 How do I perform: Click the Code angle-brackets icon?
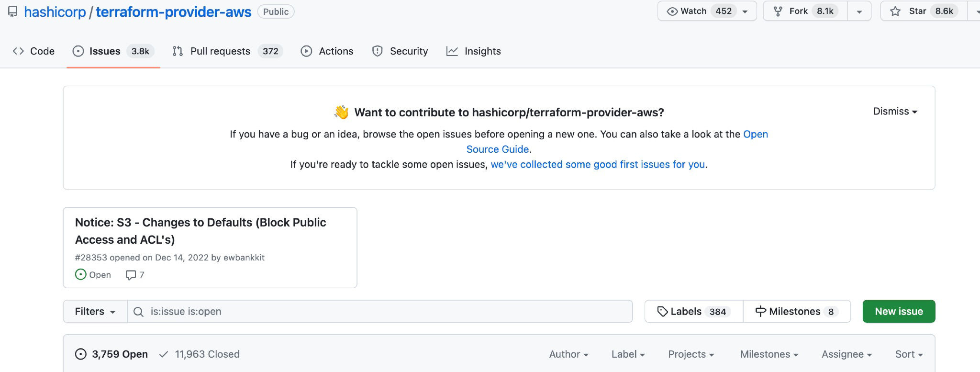tap(18, 51)
